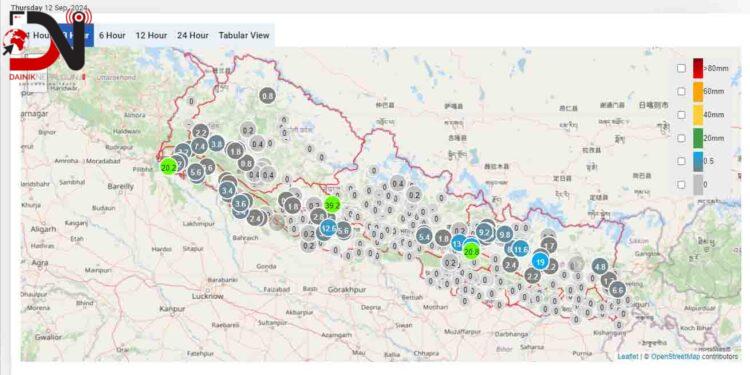Viewport: 750px width, 375px height.
Task: Click the yellow 40mm color swatch
Action: (x=698, y=115)
